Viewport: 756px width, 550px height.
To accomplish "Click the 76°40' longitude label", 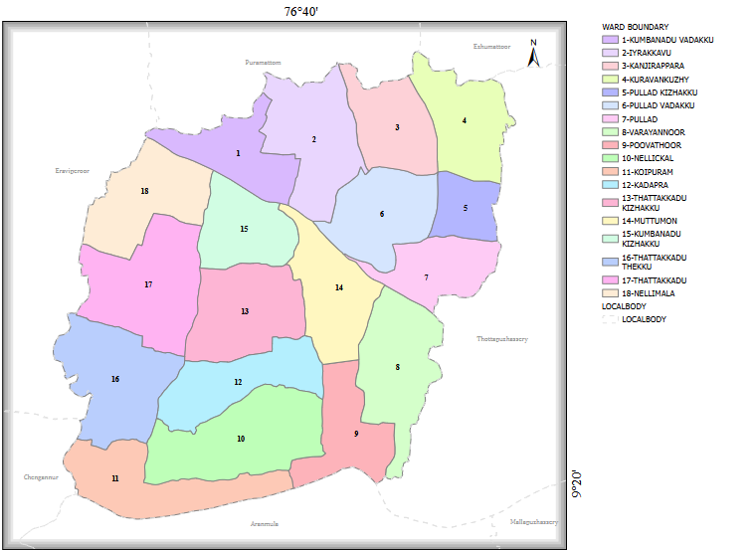I will (301, 11).
